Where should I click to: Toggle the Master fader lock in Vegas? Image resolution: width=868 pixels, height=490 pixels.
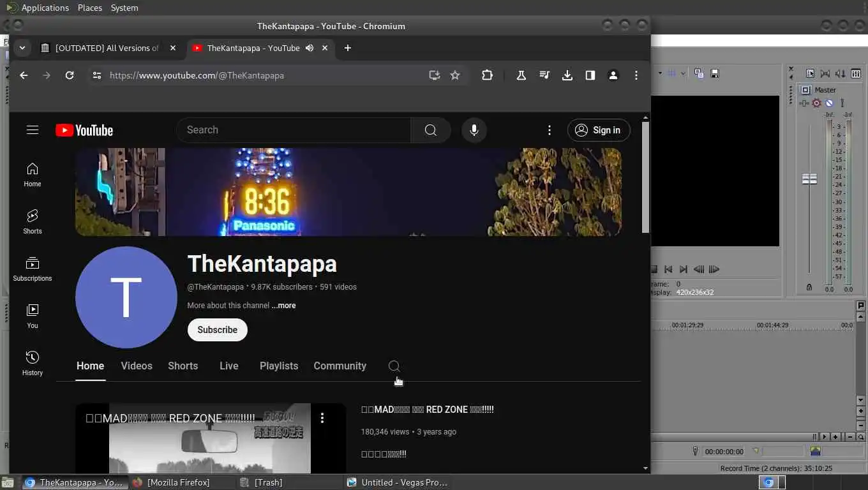(x=809, y=288)
